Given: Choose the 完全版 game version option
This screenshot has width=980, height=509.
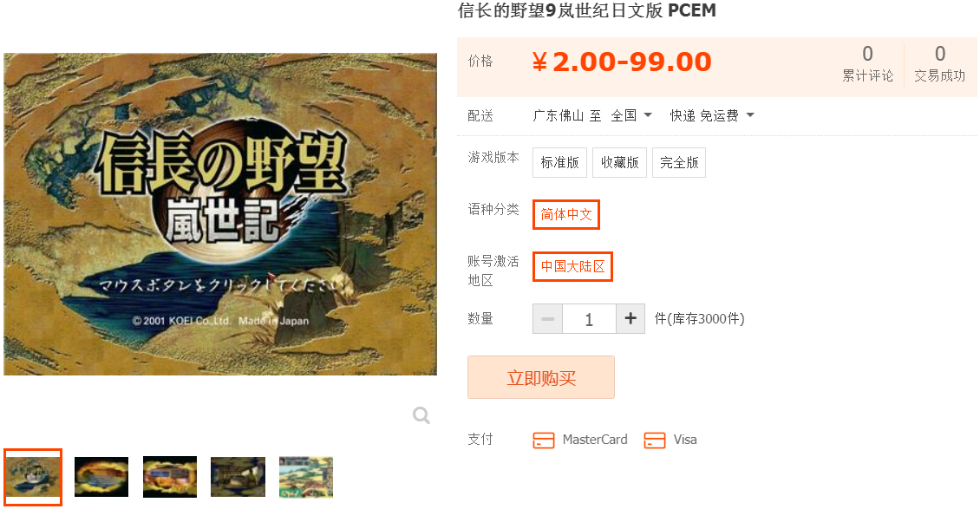Looking at the screenshot, I should tap(679, 162).
